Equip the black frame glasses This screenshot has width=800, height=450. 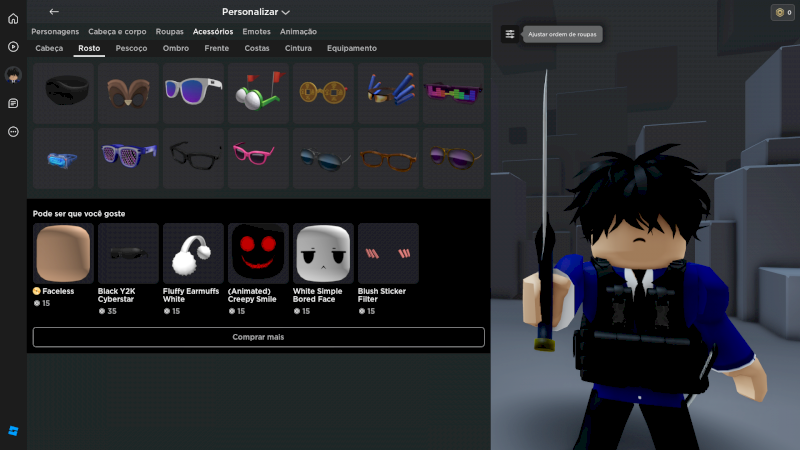pyautogui.click(x=193, y=159)
